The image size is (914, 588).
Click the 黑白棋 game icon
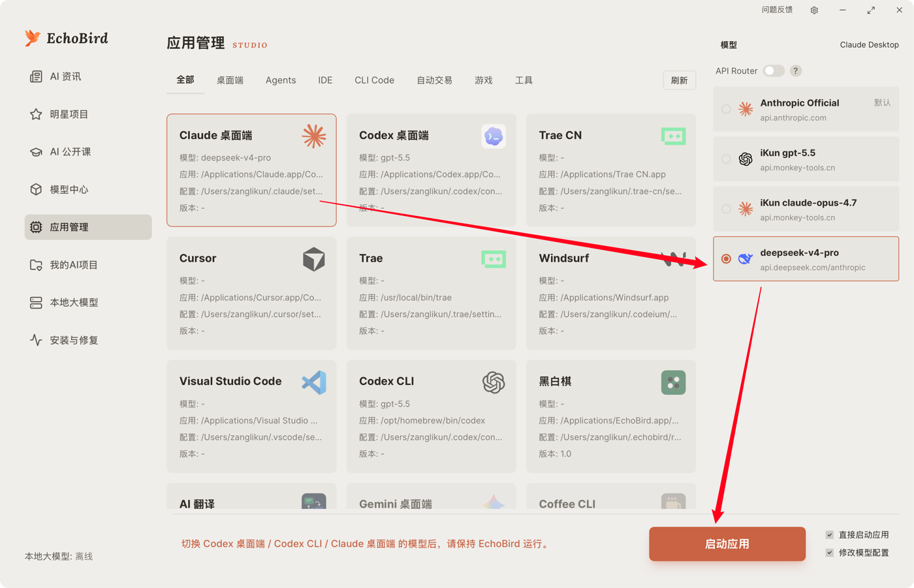tap(673, 382)
